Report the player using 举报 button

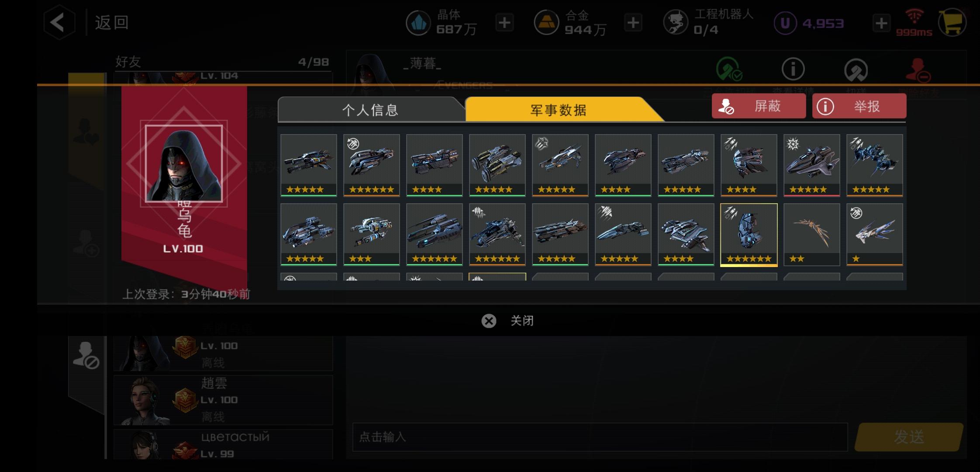click(859, 106)
